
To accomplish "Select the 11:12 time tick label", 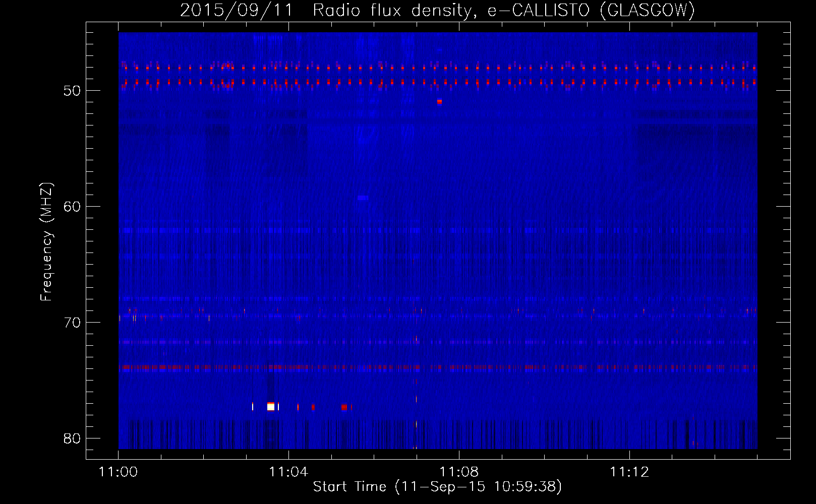I will 629,472.
